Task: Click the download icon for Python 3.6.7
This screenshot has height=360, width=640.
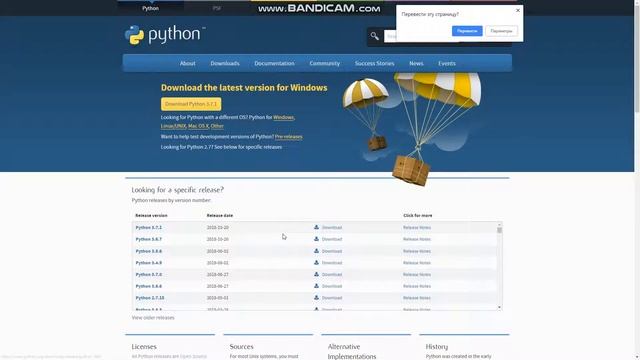Action: [316, 239]
